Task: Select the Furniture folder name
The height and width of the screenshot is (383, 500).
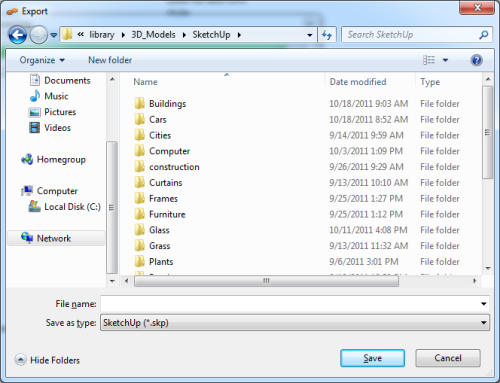Action: click(x=167, y=214)
